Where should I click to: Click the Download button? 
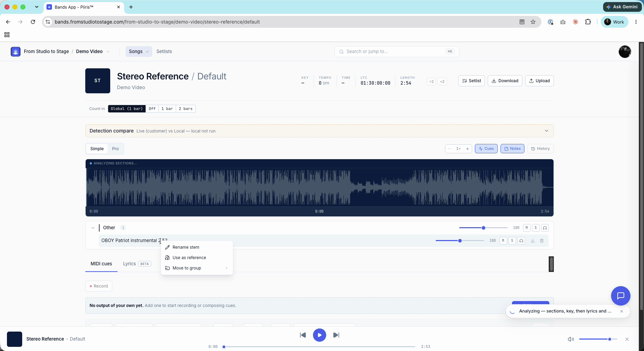click(505, 81)
